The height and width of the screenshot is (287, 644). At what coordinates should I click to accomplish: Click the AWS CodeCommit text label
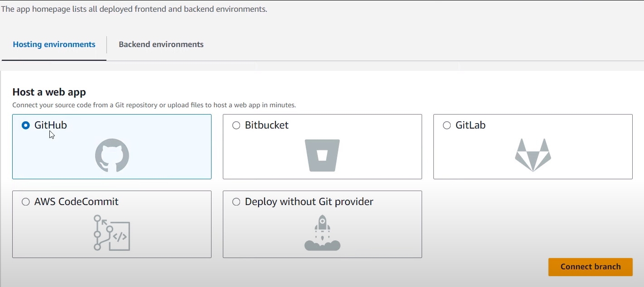[77, 202]
